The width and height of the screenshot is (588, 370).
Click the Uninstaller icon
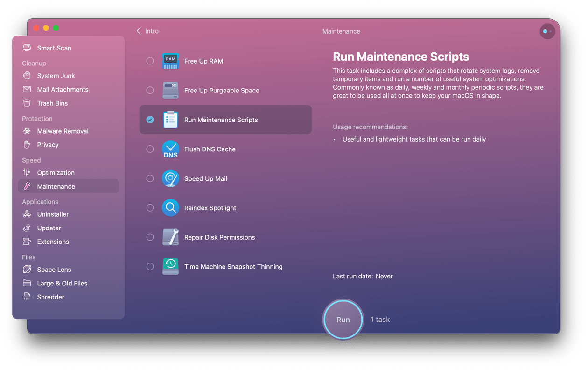(27, 214)
